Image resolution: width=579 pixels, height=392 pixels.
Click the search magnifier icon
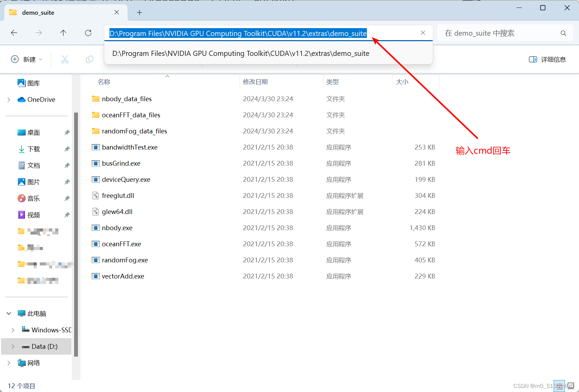pyautogui.click(x=564, y=33)
